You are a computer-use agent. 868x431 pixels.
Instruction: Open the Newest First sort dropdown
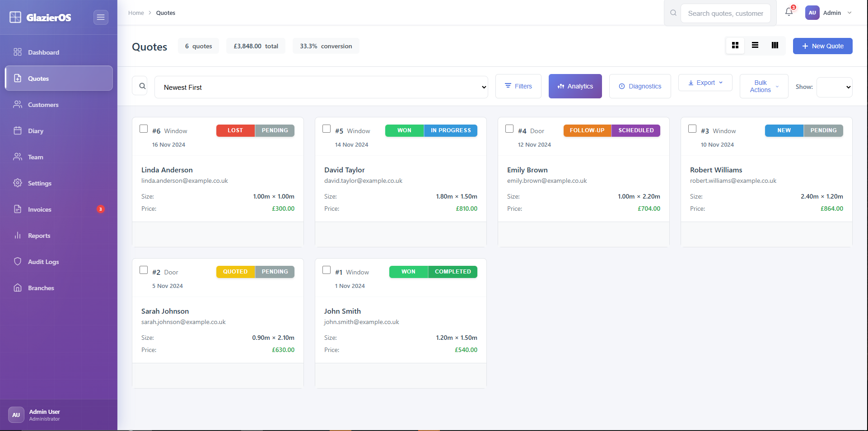click(321, 87)
